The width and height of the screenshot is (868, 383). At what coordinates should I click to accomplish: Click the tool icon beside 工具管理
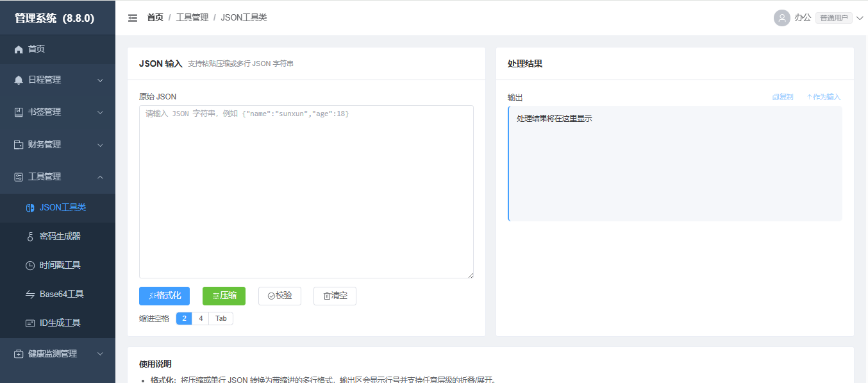(x=19, y=177)
